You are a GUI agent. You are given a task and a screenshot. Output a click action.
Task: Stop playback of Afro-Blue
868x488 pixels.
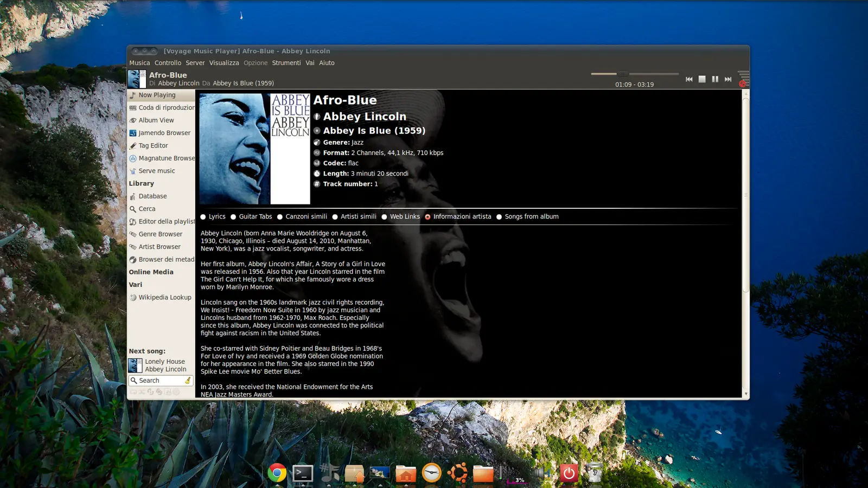(702, 79)
